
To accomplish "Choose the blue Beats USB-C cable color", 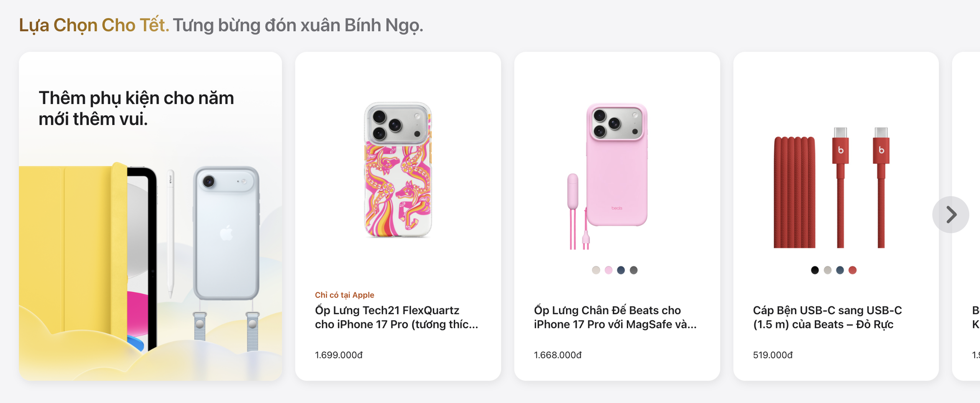I will click(x=840, y=270).
